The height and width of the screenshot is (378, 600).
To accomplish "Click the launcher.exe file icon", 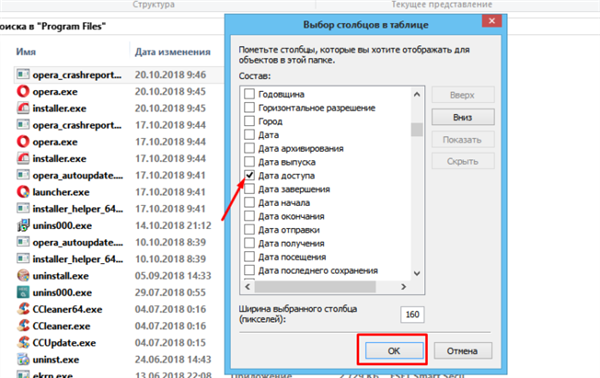I will (x=23, y=192).
